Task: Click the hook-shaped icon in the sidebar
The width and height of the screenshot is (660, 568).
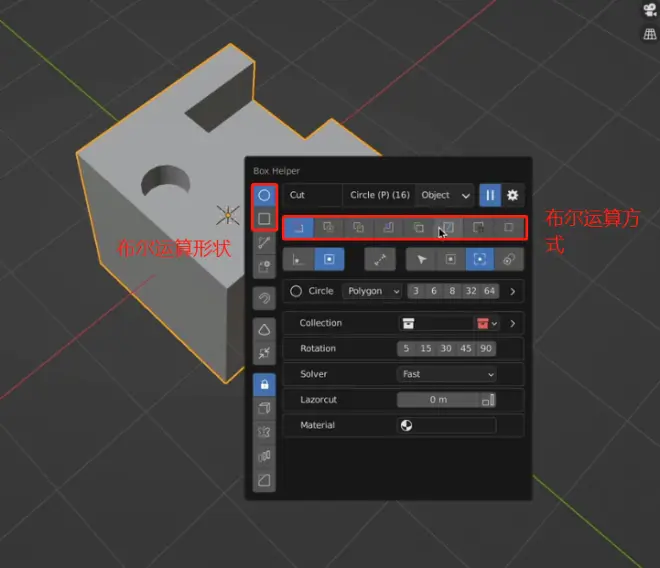Action: pos(264,299)
